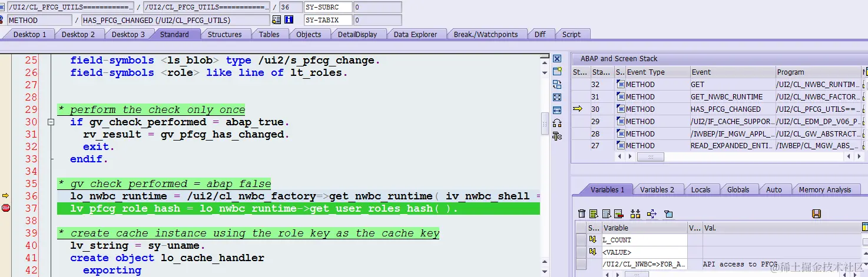Select the GET_NWBC_RUNTIME stack event

click(x=732, y=96)
